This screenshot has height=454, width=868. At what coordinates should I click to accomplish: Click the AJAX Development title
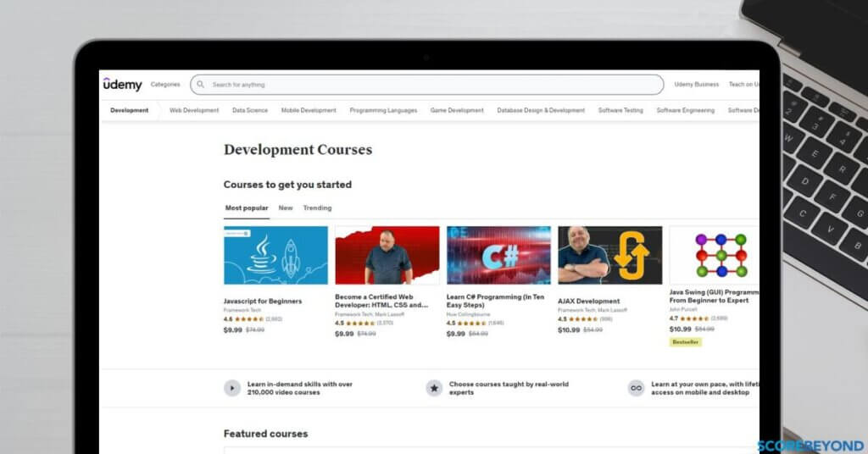click(x=588, y=302)
